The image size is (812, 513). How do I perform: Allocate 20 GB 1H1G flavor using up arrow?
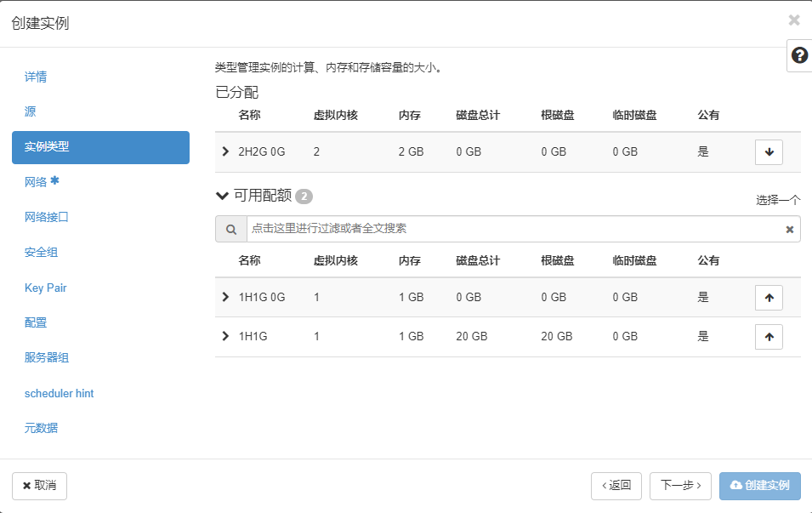(769, 336)
